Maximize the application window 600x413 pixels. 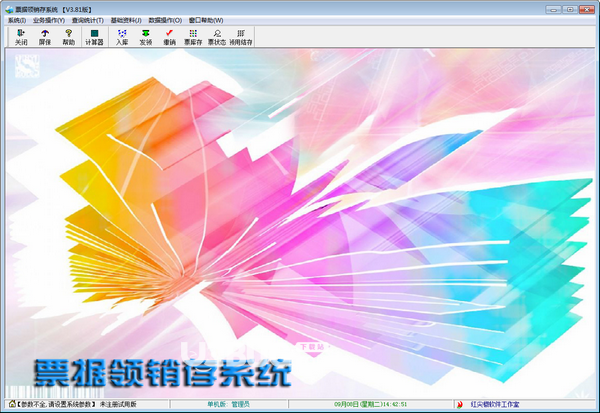point(570,9)
